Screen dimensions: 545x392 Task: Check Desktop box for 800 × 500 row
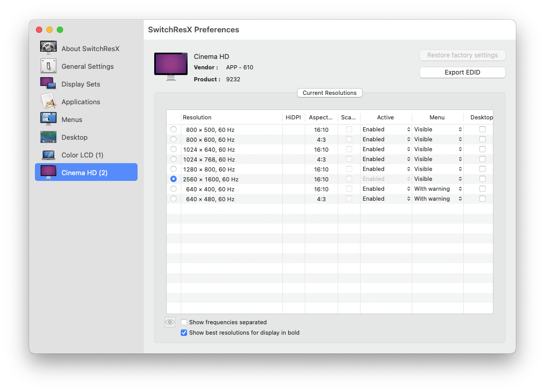(x=482, y=129)
